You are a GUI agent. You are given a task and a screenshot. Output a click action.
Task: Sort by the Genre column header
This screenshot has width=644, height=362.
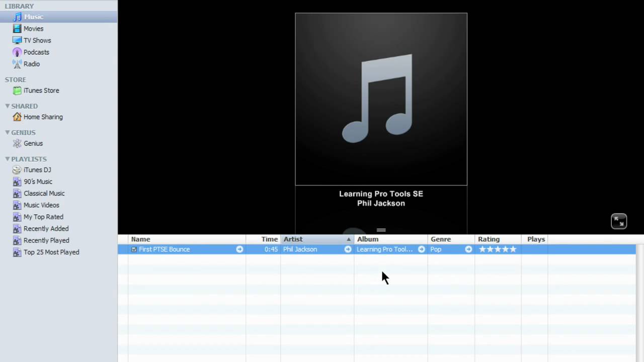click(x=451, y=239)
